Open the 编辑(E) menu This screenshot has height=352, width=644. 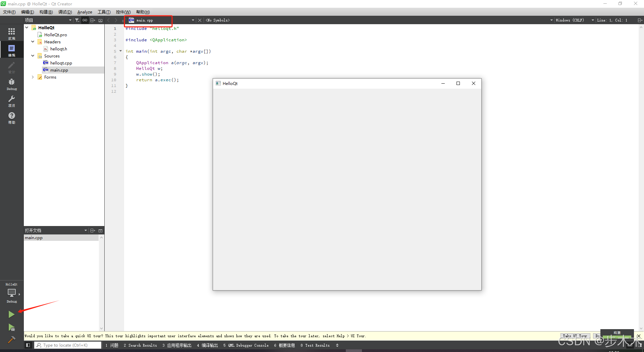click(28, 12)
